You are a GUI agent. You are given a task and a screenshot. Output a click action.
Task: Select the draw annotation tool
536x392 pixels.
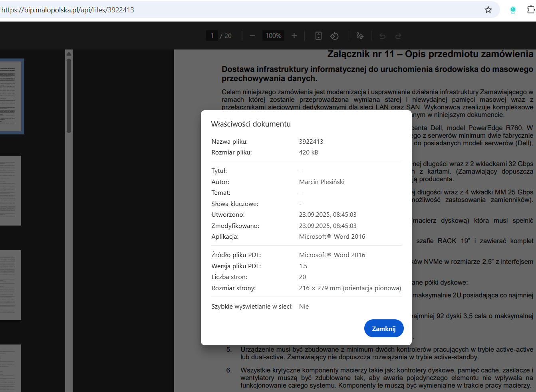[359, 36]
